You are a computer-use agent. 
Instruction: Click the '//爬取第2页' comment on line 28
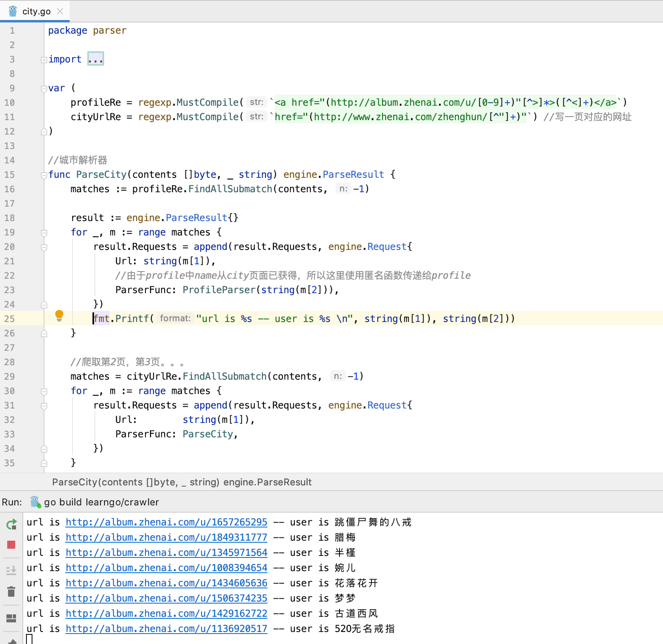tap(128, 362)
